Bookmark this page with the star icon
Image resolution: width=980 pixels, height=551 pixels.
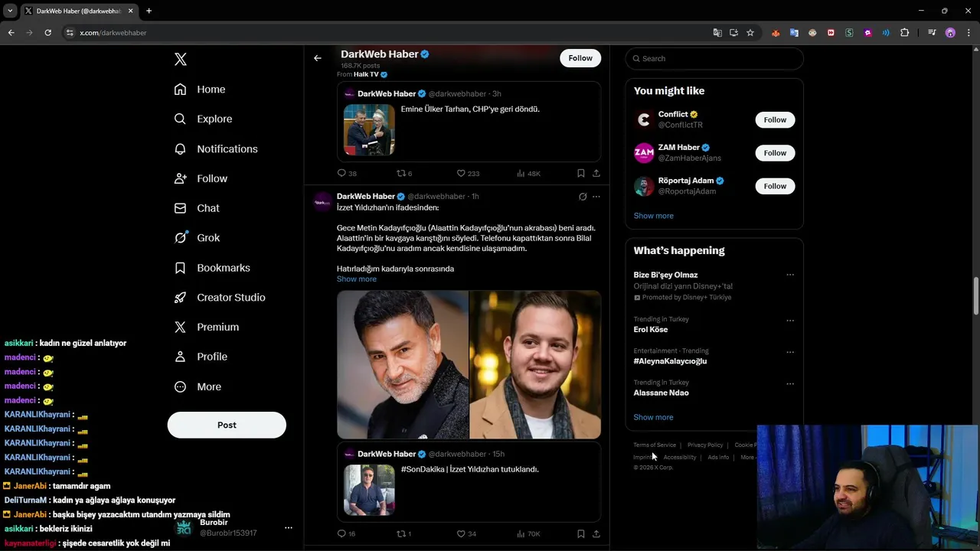coord(750,33)
